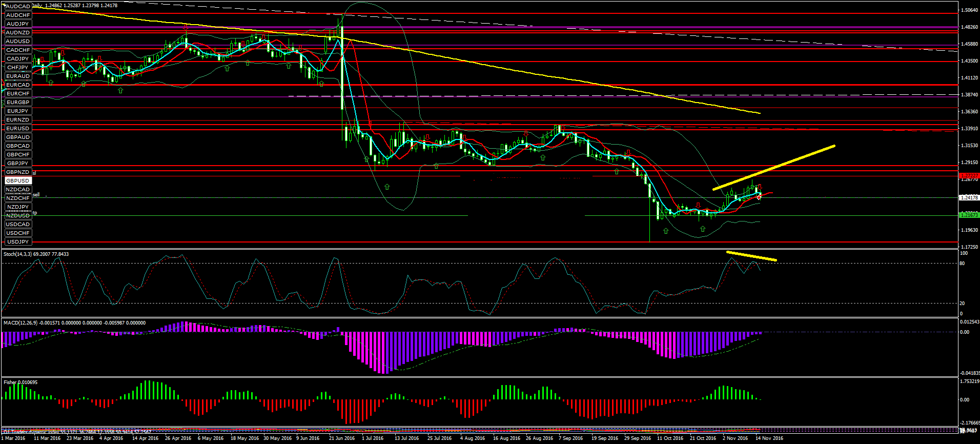Click the 'tp' take-profit line label

coord(35,213)
